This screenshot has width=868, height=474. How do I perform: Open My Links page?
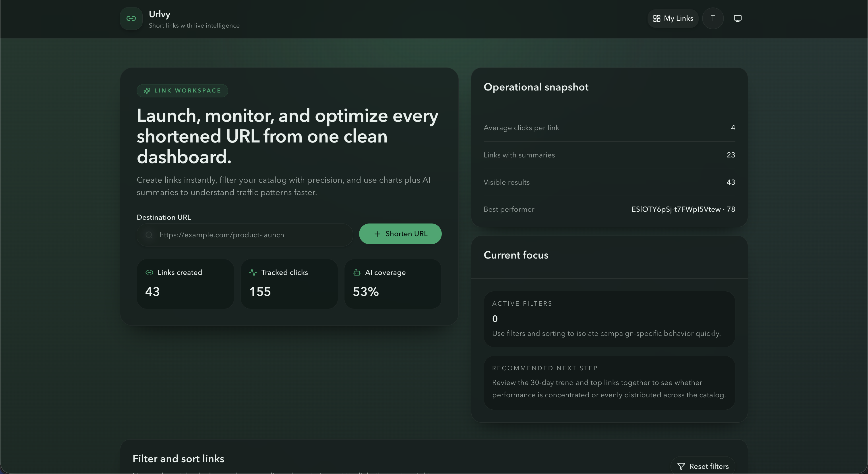(x=673, y=19)
